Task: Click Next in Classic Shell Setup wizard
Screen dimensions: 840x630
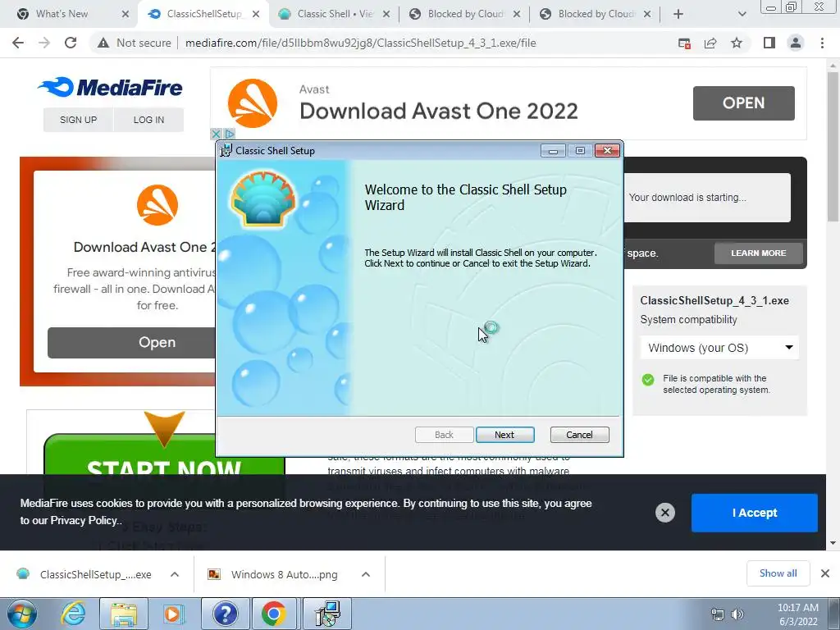Action: (504, 435)
